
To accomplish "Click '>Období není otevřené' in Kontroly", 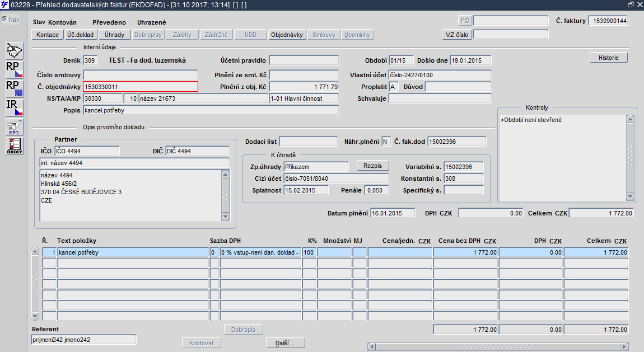I will pyautogui.click(x=531, y=120).
